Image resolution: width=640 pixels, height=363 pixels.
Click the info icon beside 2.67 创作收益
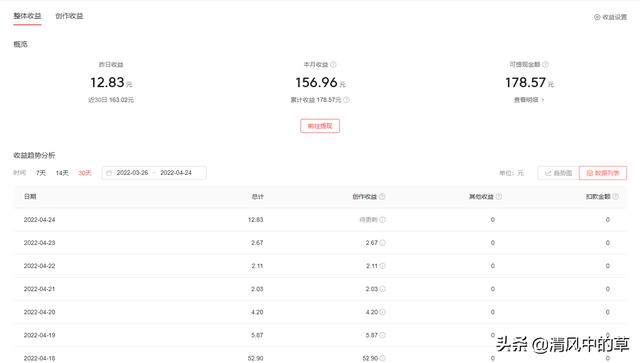pyautogui.click(x=382, y=243)
